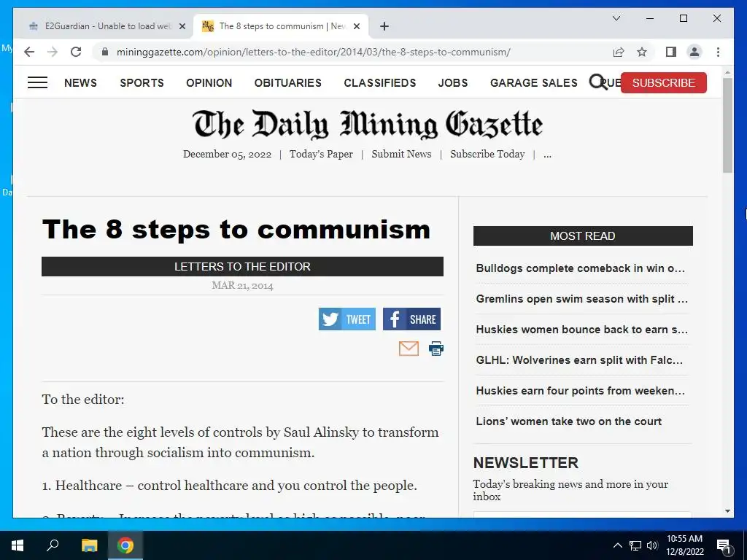Open the hamburger menu on the site

(37, 83)
